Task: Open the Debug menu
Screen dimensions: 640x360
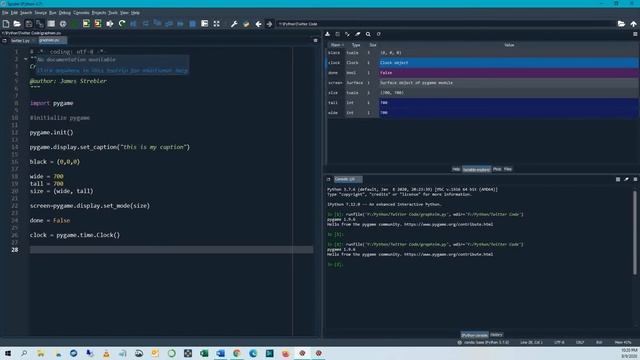Action: pos(64,13)
